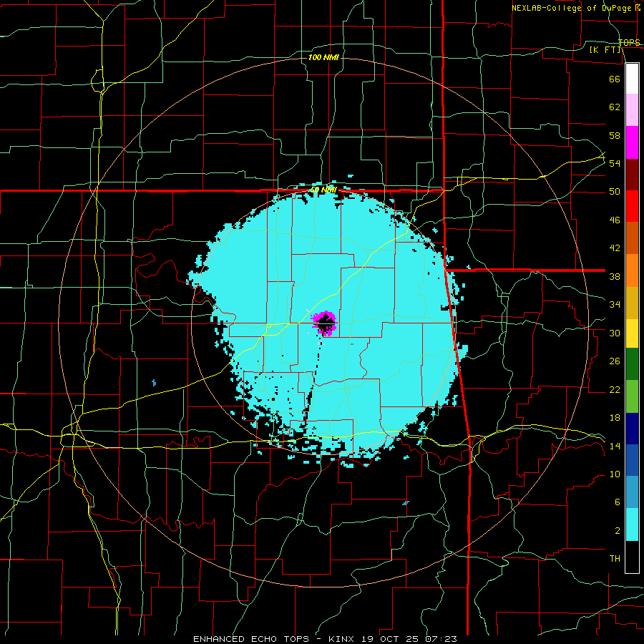Click legend value 38

pos(615,276)
